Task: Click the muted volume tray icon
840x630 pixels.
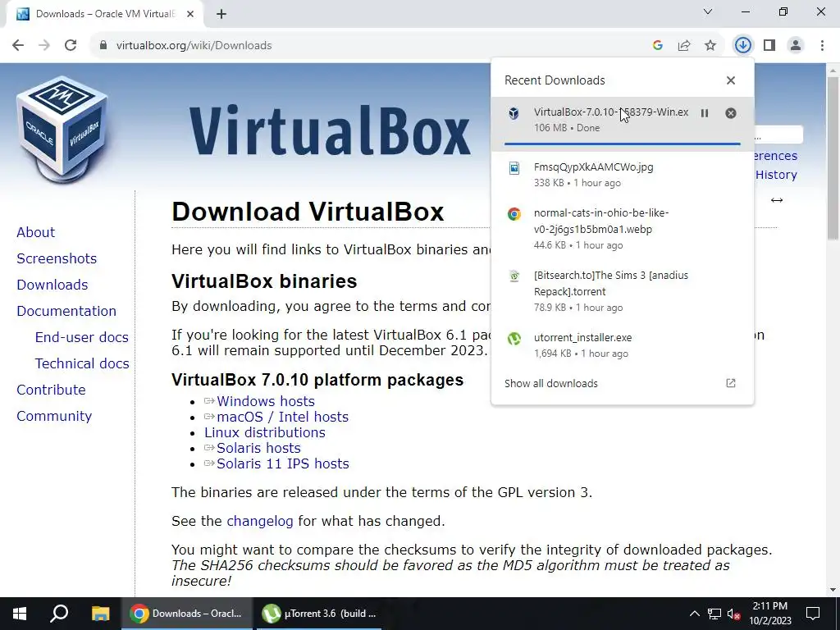Action: (734, 614)
